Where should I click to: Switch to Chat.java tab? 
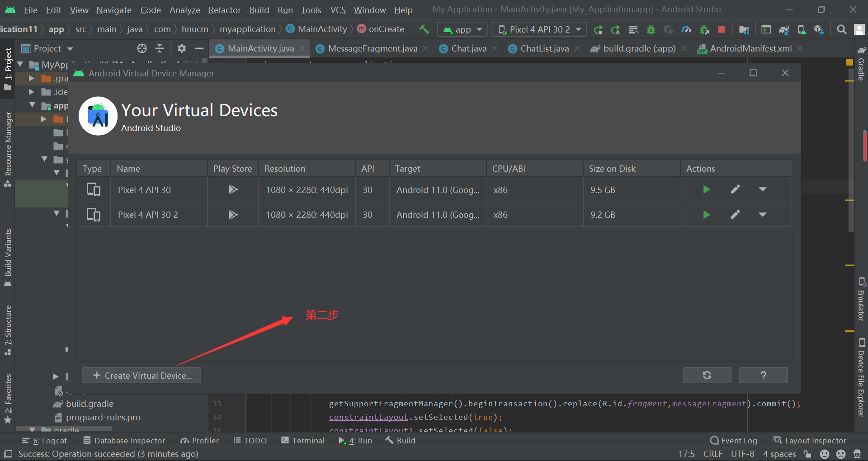(x=469, y=48)
